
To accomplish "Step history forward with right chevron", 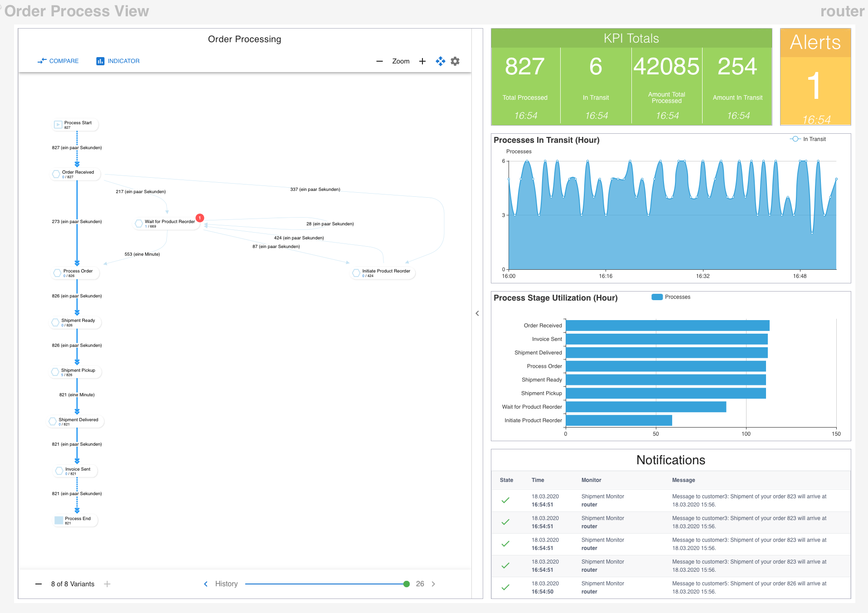I will (x=433, y=584).
